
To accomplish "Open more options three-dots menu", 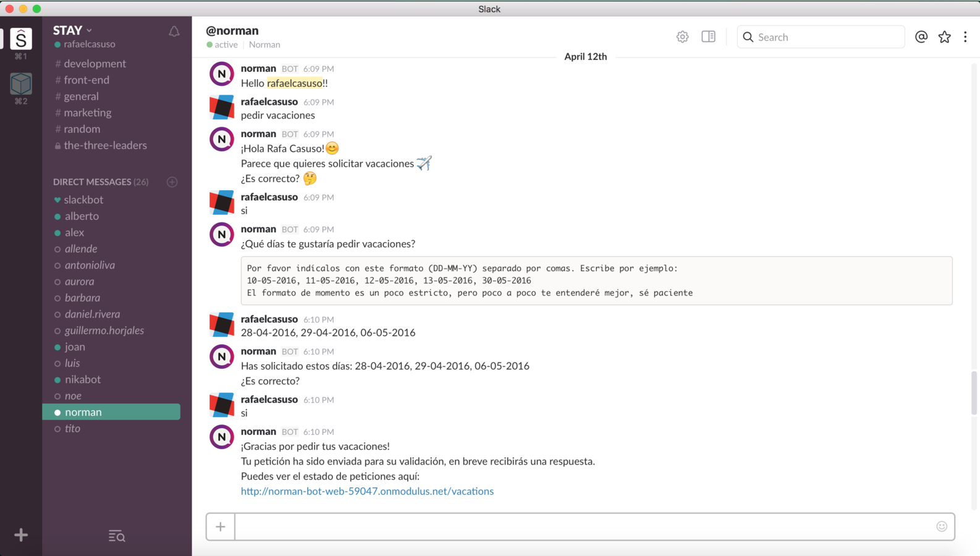I will (x=965, y=37).
